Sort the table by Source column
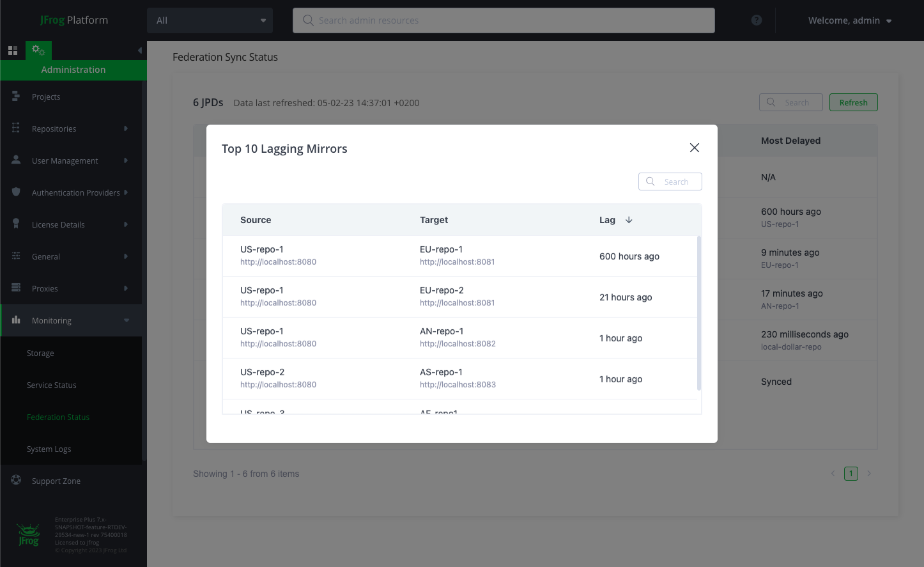 (256, 220)
